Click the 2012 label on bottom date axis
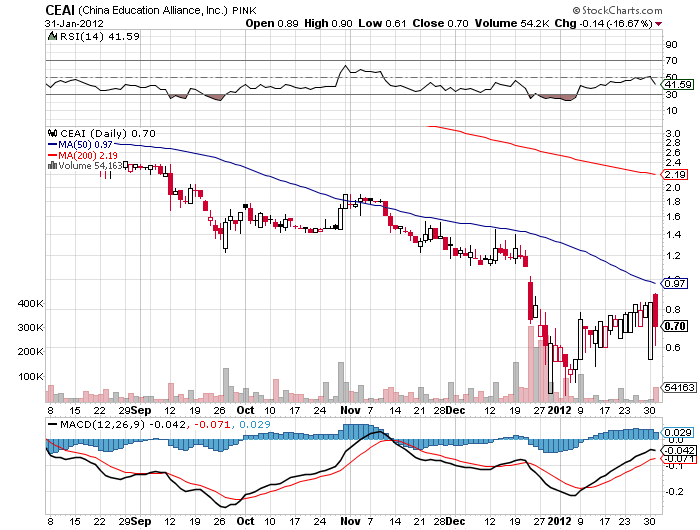The image size is (700, 530). click(559, 521)
